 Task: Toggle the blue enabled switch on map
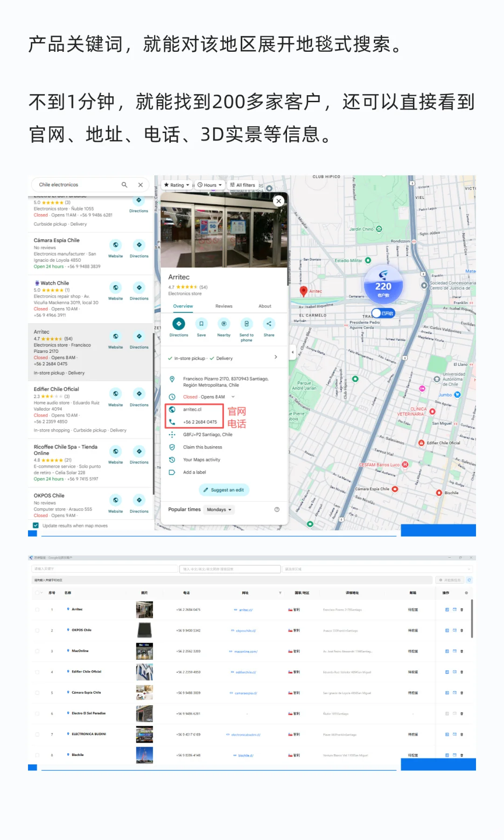(383, 313)
